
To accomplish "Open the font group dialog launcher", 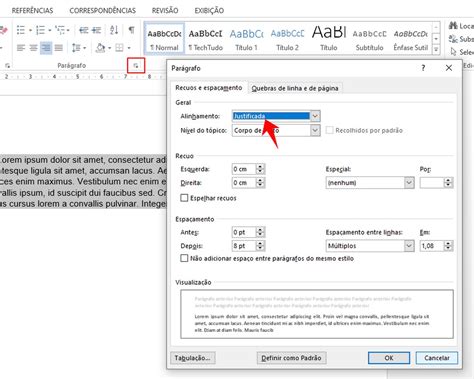I will click(x=7, y=66).
